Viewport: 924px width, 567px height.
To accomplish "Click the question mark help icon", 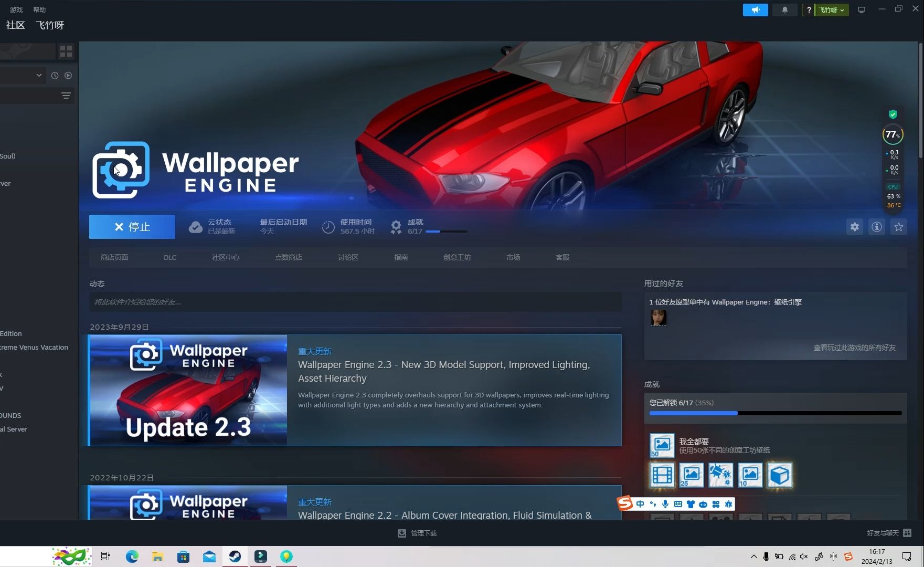I will (x=809, y=10).
